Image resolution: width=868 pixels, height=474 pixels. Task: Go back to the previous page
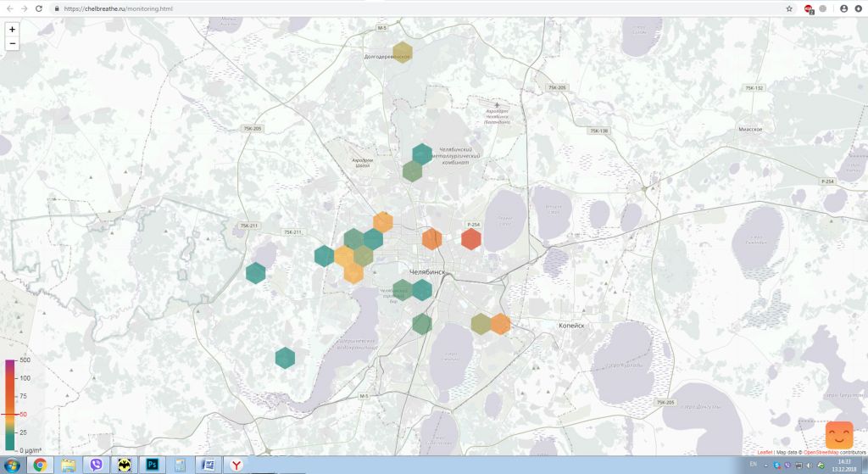[x=8, y=8]
